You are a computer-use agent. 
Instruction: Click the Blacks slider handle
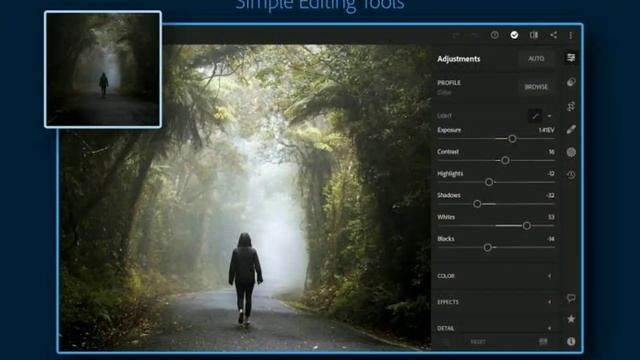487,247
